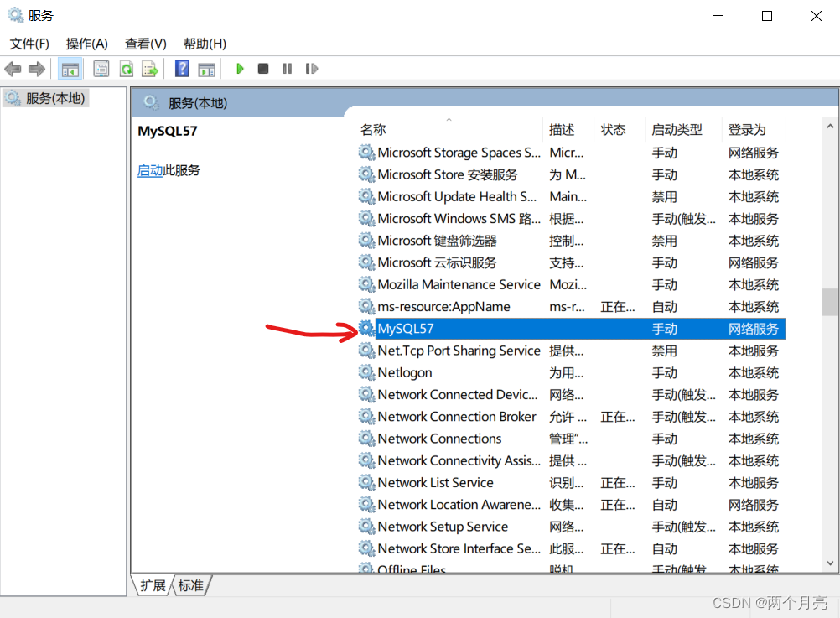This screenshot has height=618, width=840.
Task: Start the service with green play button
Action: 240,69
